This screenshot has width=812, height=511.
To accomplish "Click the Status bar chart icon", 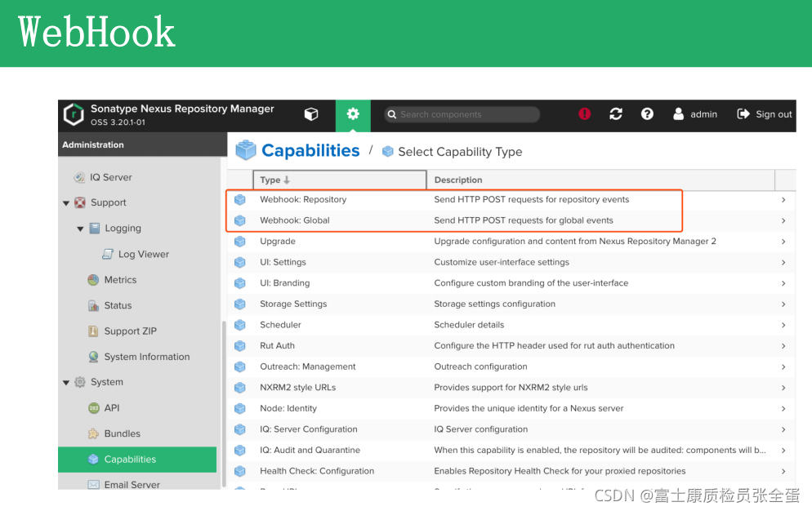I will [x=93, y=305].
